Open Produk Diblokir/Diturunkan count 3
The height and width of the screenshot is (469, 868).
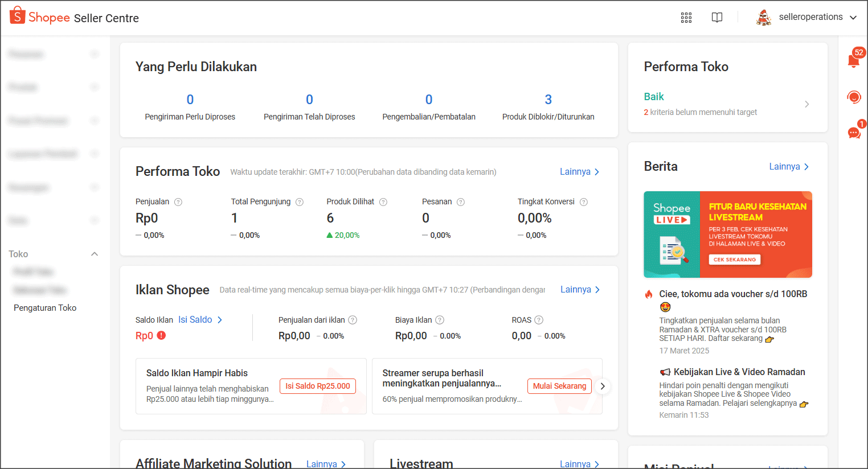(548, 106)
